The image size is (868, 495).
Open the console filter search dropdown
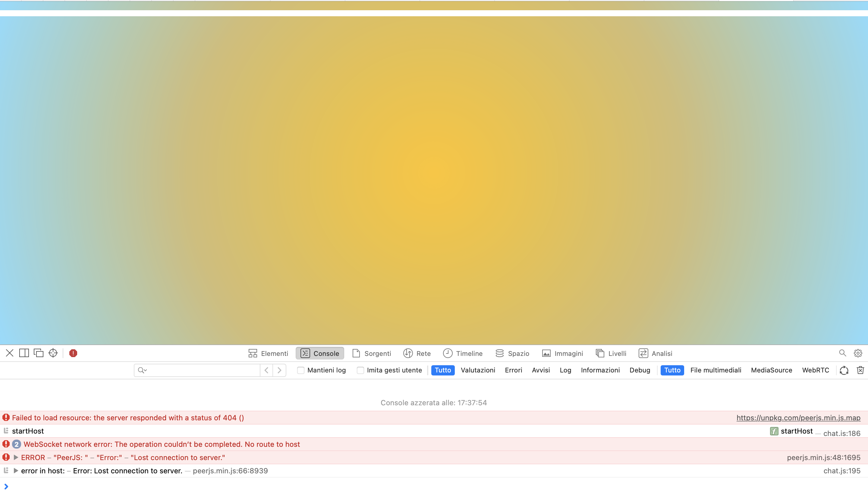coord(143,370)
